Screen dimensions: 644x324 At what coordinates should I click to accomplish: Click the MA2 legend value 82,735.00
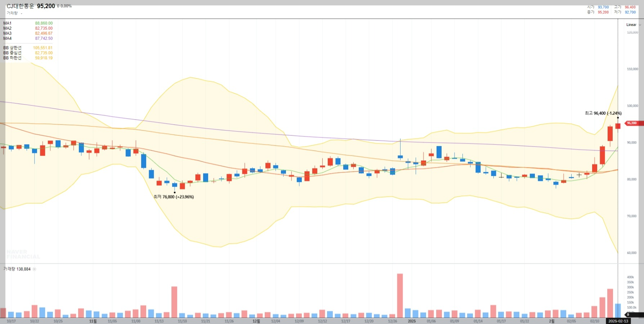(44, 28)
